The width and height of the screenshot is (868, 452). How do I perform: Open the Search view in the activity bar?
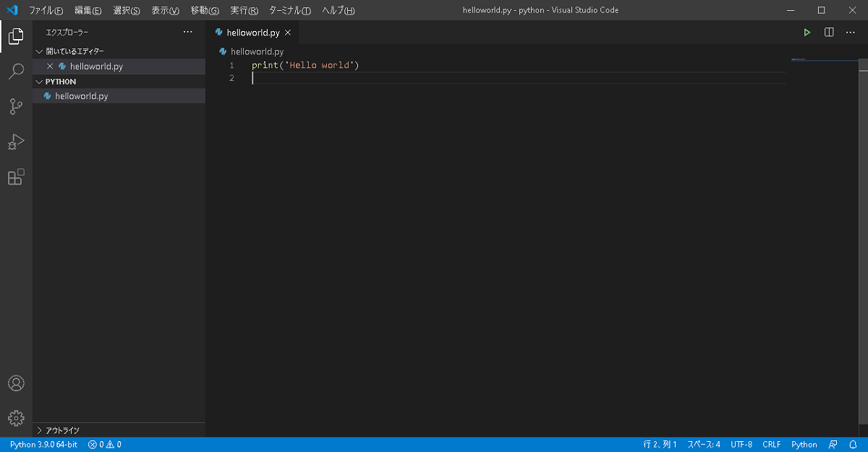[16, 70]
